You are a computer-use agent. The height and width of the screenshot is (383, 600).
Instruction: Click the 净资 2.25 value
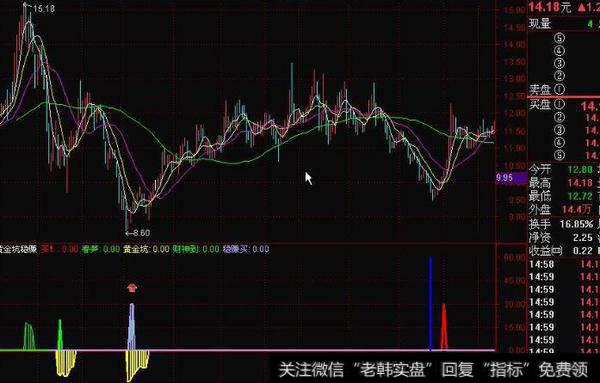583,238
